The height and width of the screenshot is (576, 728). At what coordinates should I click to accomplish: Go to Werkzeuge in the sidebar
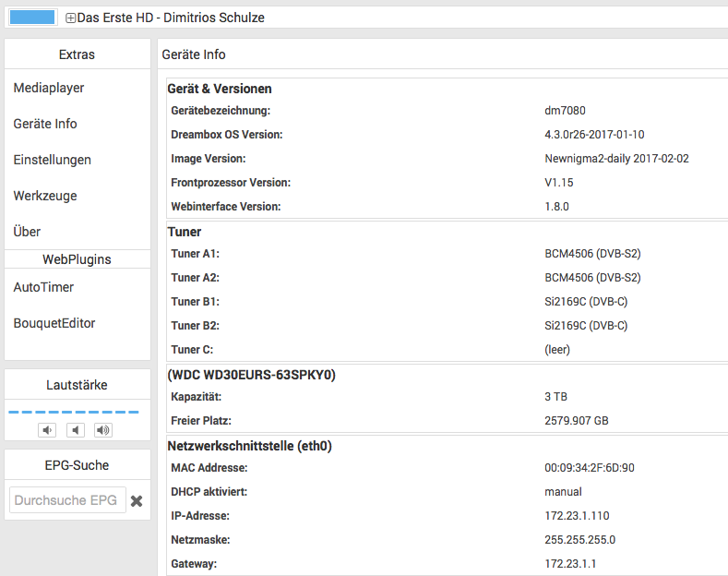pyautogui.click(x=45, y=196)
